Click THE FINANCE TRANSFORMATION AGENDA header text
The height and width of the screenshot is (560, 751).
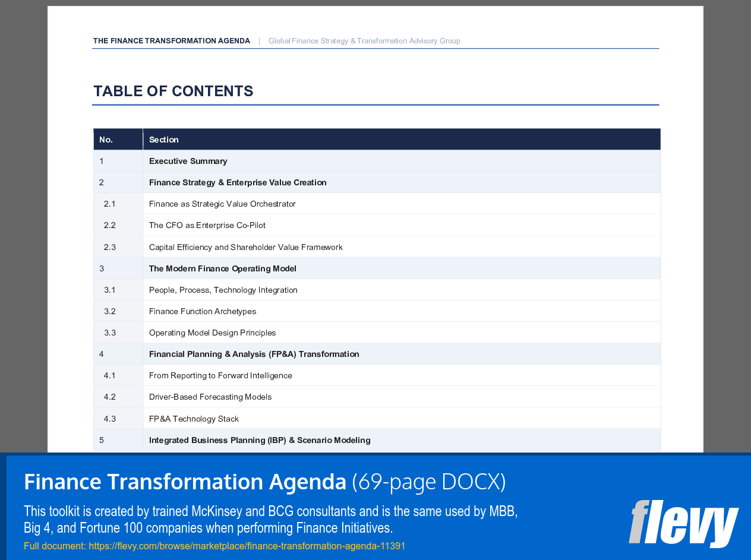tap(171, 40)
